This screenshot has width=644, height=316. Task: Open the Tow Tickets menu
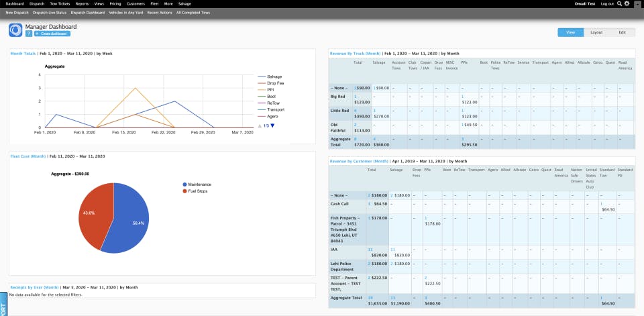click(x=60, y=4)
